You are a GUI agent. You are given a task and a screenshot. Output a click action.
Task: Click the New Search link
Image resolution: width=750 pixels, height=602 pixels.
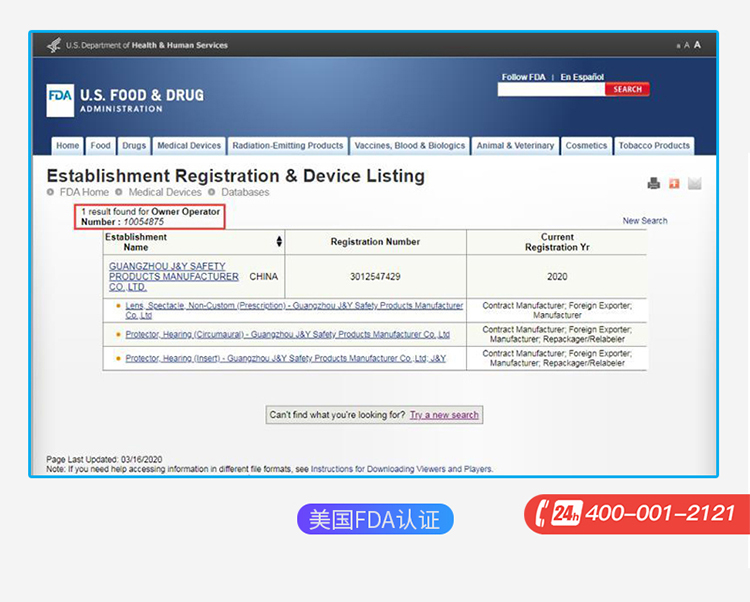click(645, 220)
